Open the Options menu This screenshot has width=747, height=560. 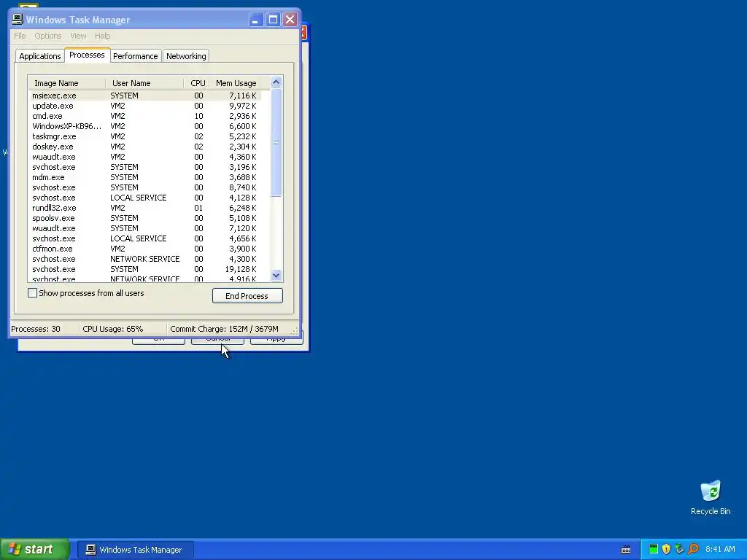47,36
